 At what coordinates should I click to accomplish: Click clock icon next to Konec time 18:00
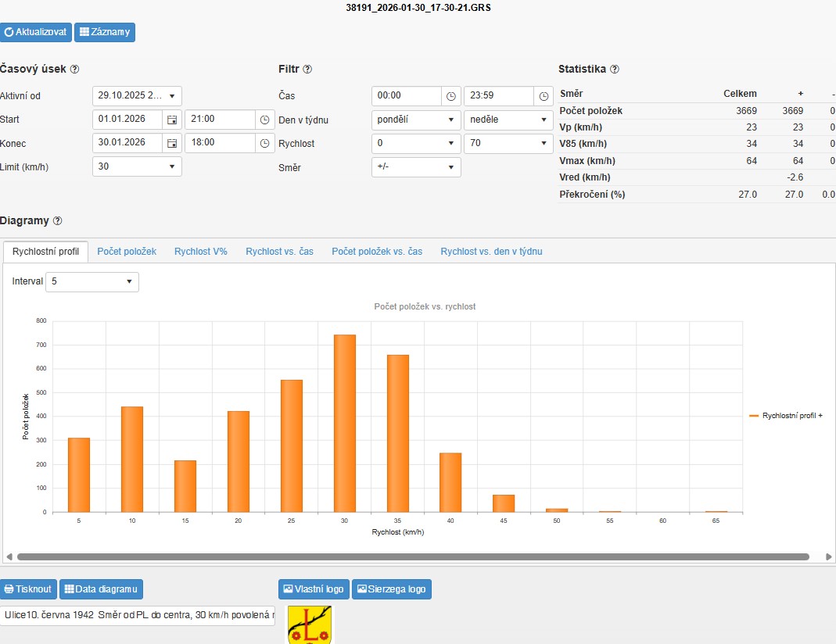coord(265,143)
